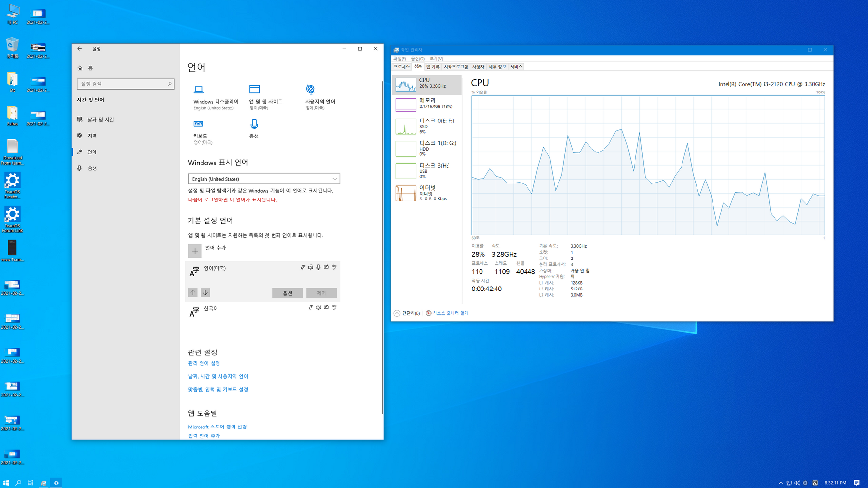Viewport: 868px width, 488px height.
Task: Click the 옵션 button for 영어(미국)
Action: 287,293
